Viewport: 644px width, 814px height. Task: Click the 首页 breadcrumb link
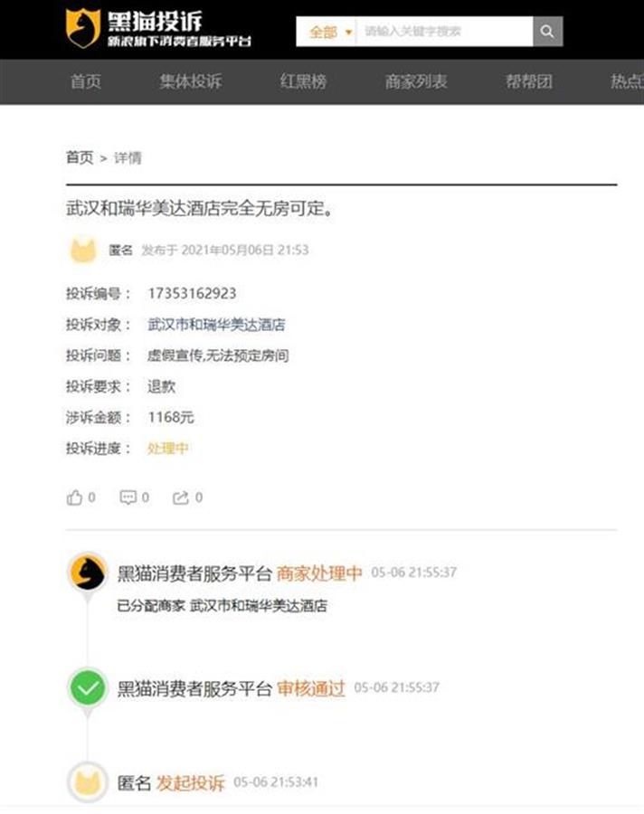click(80, 157)
